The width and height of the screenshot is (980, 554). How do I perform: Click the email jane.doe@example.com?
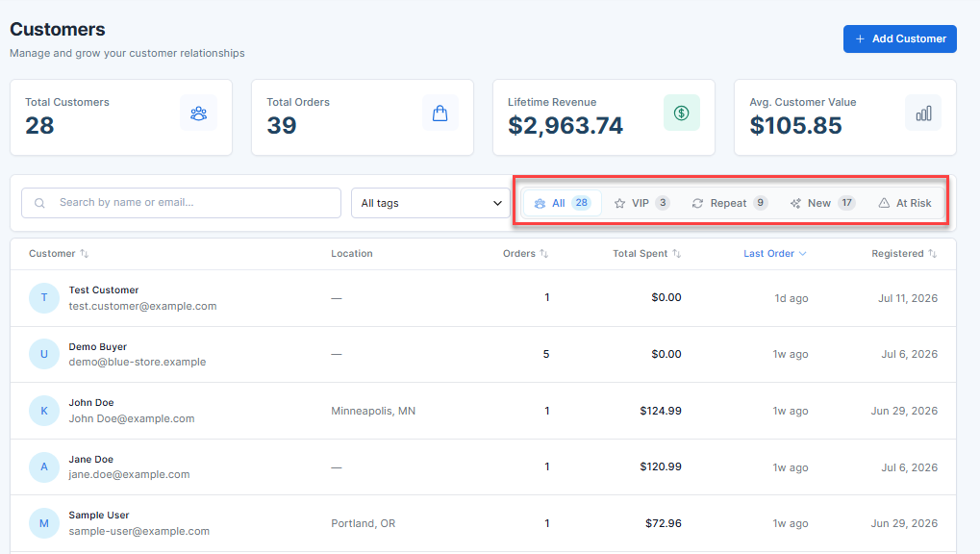point(130,474)
